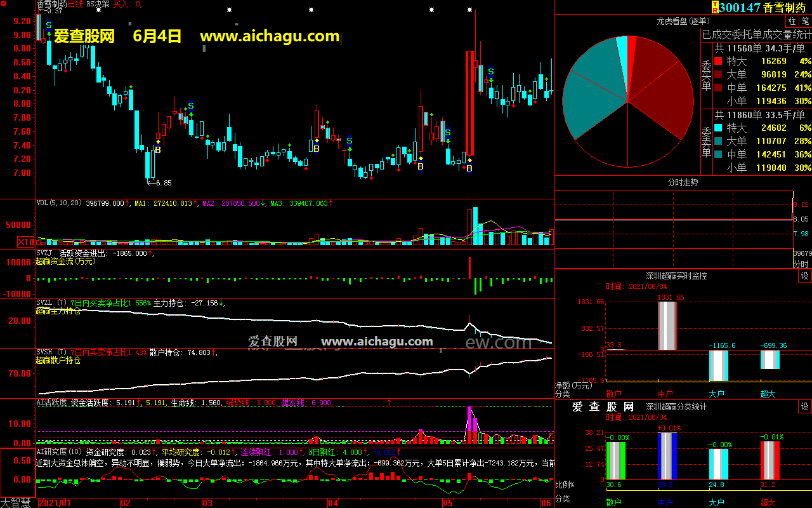Click teal 中单 sell-order legend swatch
Image resolution: width=812 pixels, height=508 pixels.
point(718,155)
